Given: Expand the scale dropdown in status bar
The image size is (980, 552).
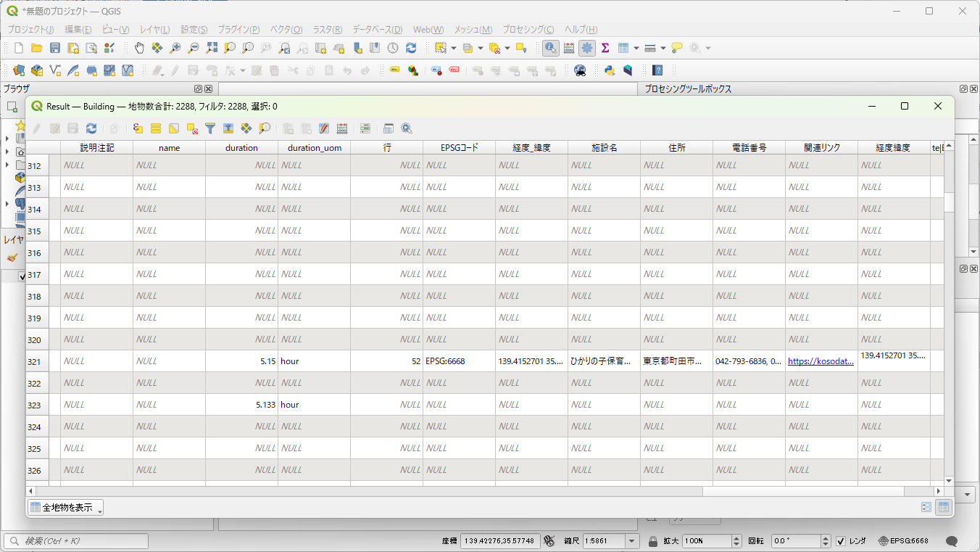Looking at the screenshot, I should coord(632,541).
